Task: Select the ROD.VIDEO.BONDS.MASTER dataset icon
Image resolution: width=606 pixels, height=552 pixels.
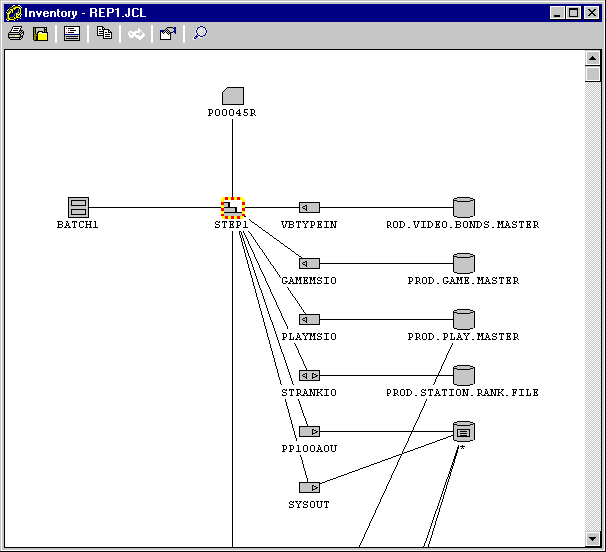Action: pos(463,207)
